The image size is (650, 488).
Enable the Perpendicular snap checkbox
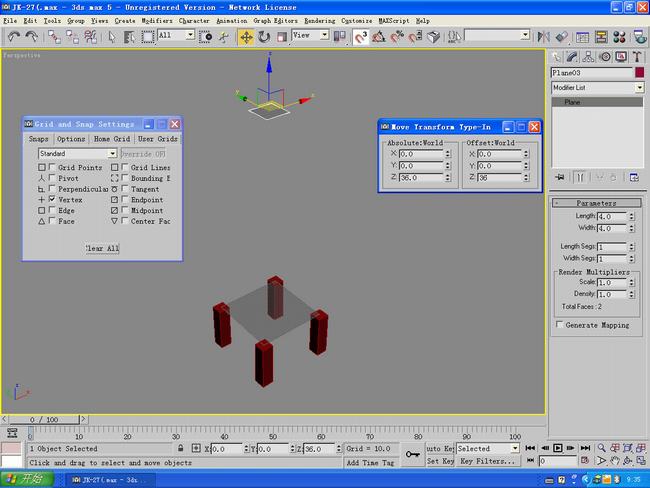pos(52,189)
